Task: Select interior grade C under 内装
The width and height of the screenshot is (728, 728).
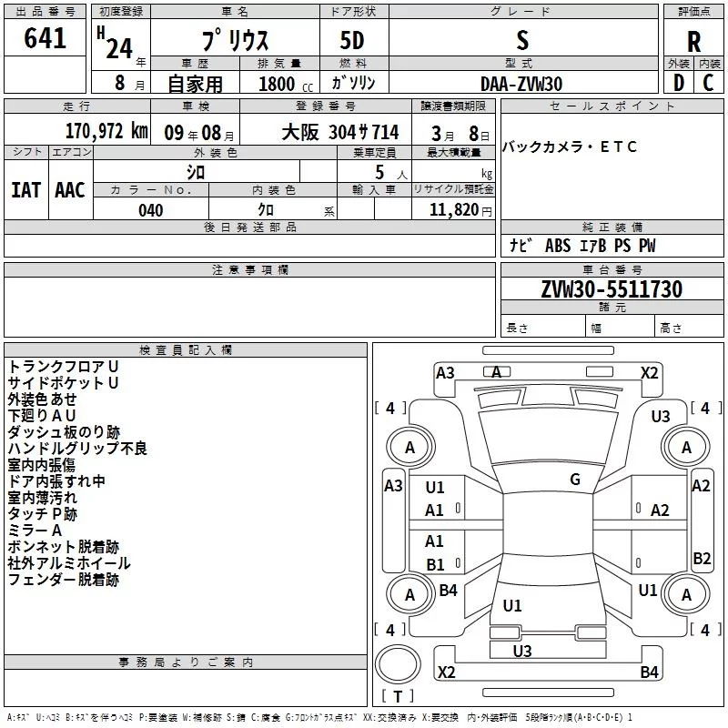Action: coord(709,83)
